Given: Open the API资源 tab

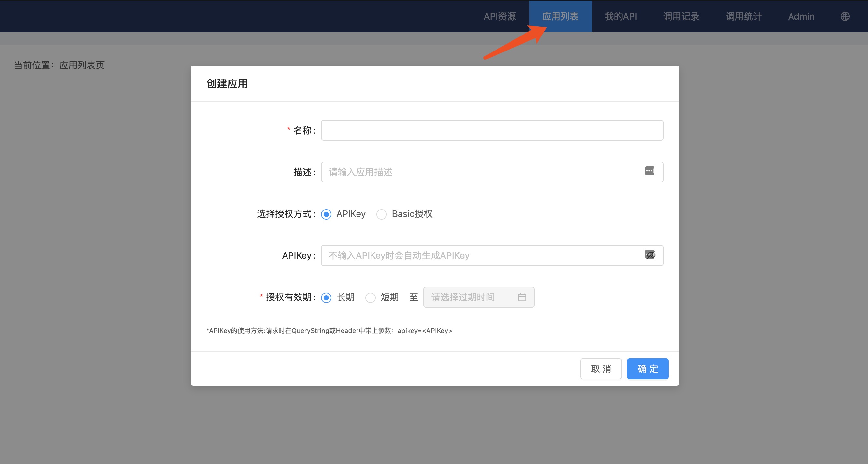Looking at the screenshot, I should (500, 16).
